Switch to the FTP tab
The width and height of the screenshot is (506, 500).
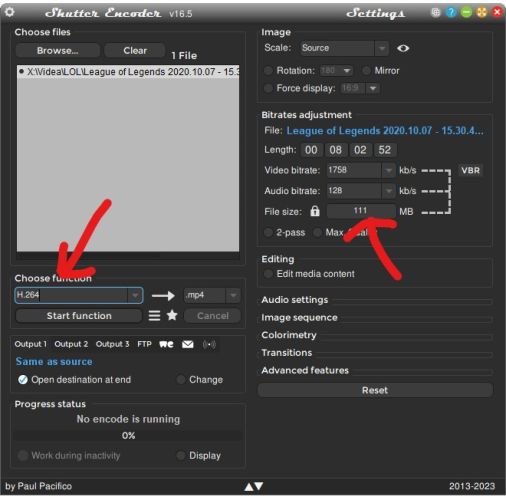[x=144, y=344]
